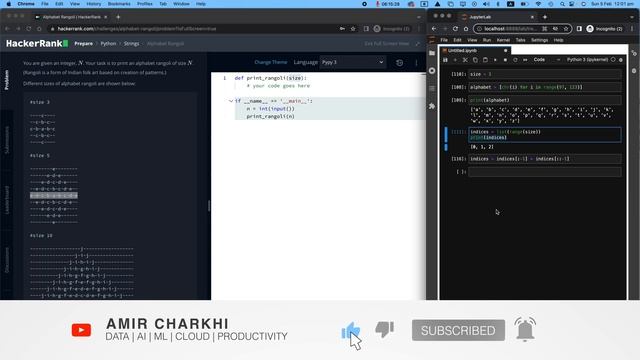Insert a cell below with plus icon
The image size is (640, 360).
[x=455, y=60]
